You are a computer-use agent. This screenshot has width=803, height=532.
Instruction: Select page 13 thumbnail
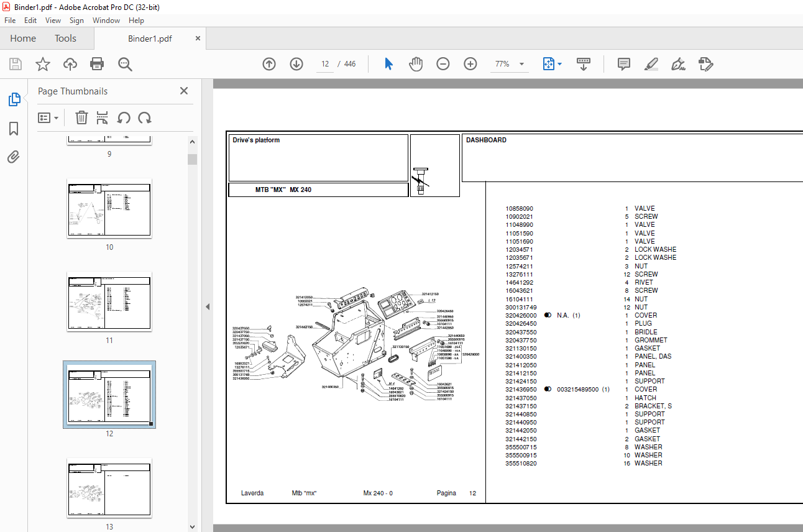tap(109, 488)
